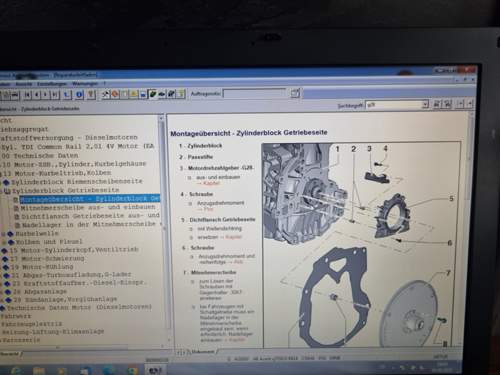Click the engine assembly diagram image
The image size is (500, 375).
[x=362, y=244]
